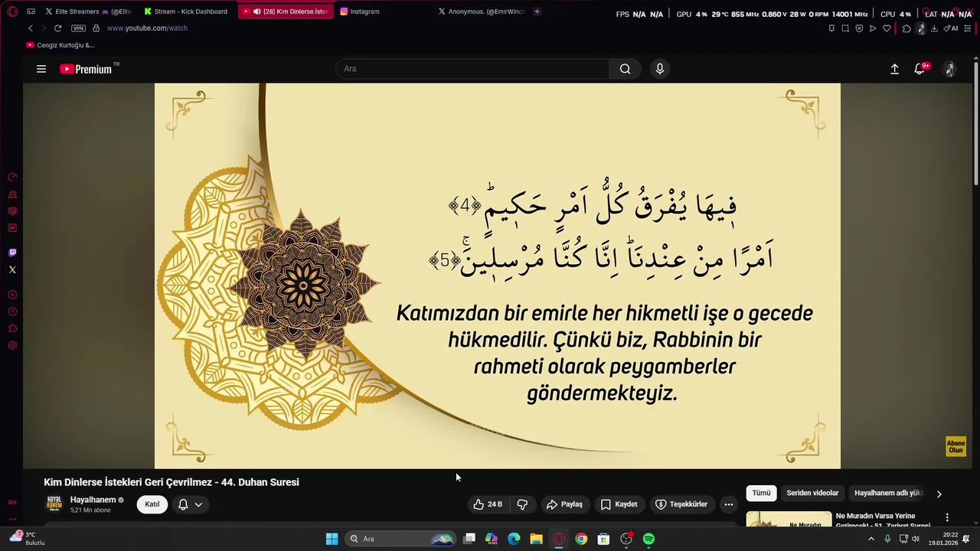The height and width of the screenshot is (551, 980).
Task: Focus the address bar showing www.youtube.com/watch
Action: (x=147, y=28)
